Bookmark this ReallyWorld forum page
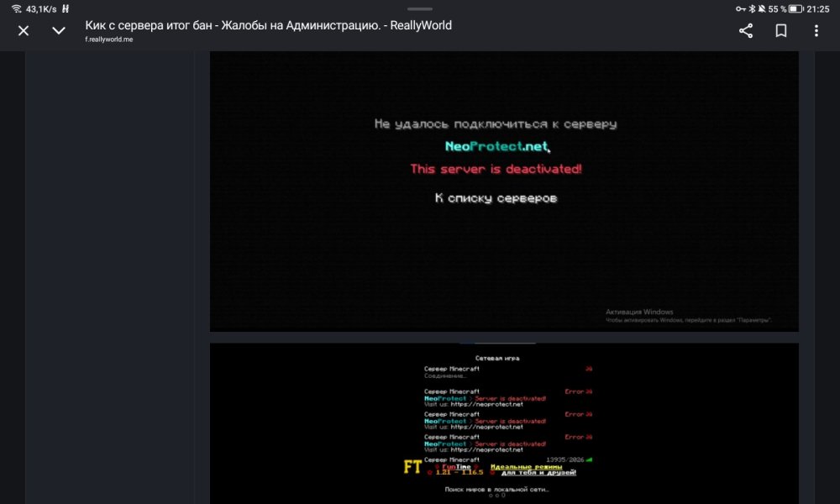 (781, 30)
